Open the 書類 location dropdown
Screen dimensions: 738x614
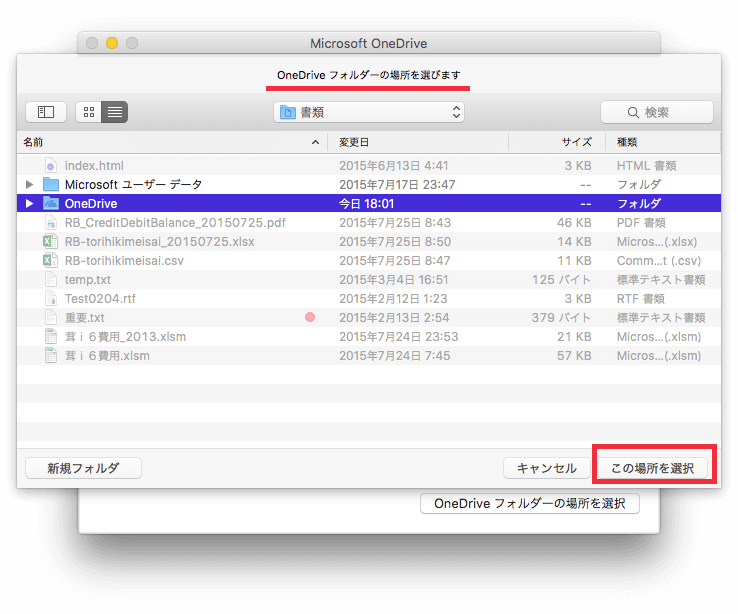pos(369,112)
